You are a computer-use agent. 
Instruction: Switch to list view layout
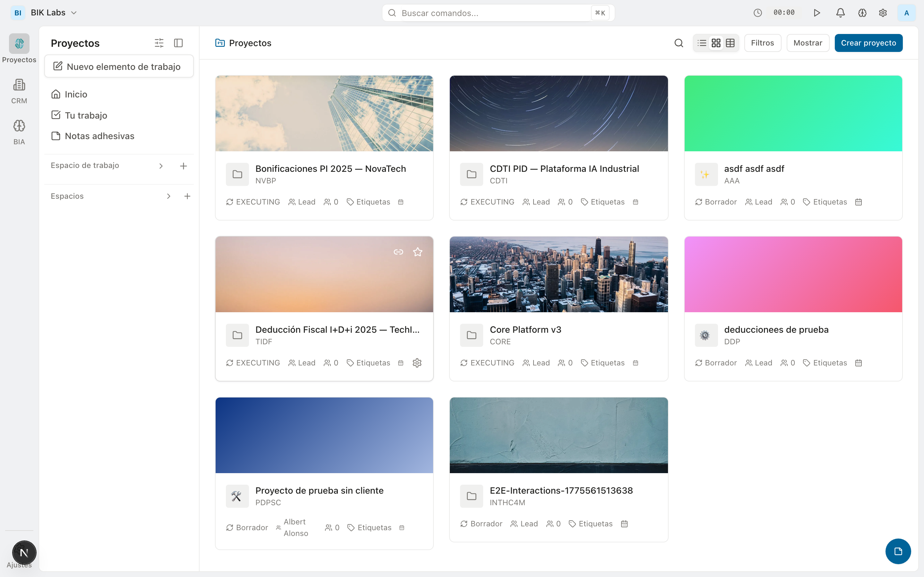point(702,43)
